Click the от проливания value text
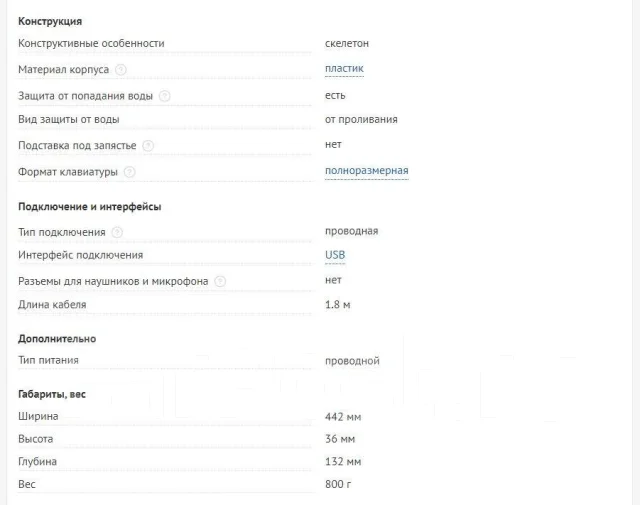 point(361,120)
